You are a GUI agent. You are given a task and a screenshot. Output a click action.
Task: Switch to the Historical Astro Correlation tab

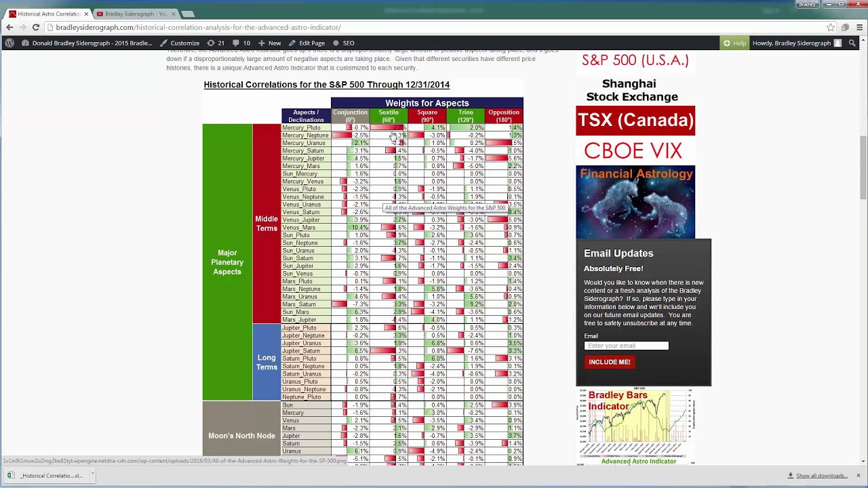pos(49,14)
